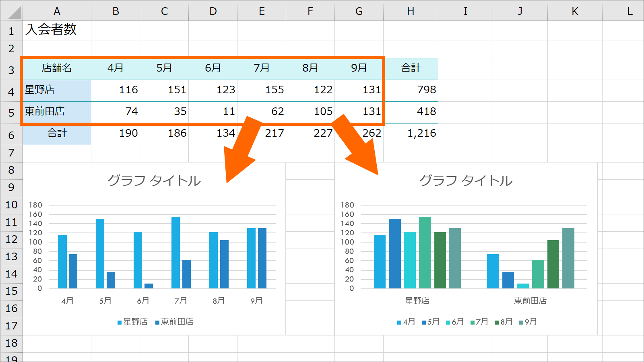Click cell containing 35

click(164, 112)
